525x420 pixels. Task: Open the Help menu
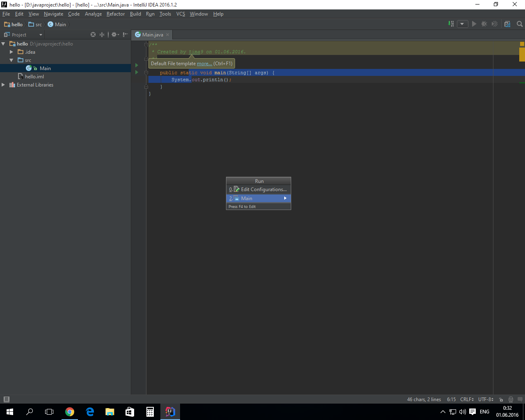click(x=218, y=14)
